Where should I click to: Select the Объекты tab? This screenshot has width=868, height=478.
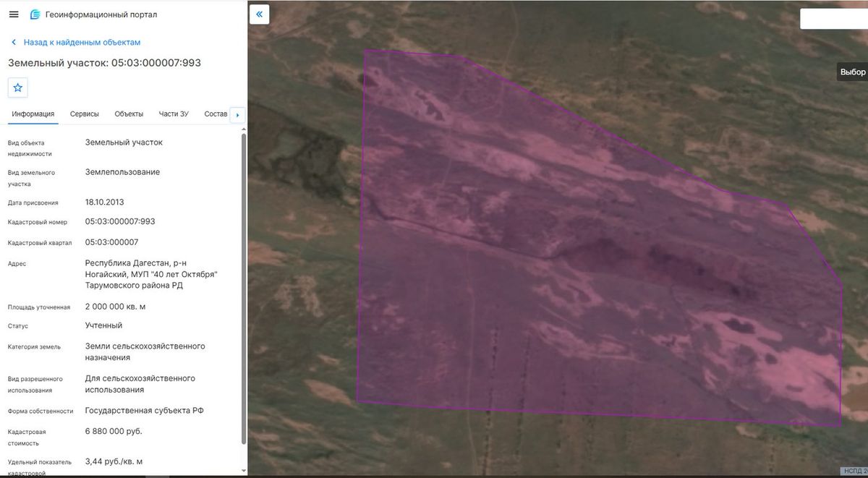[129, 114]
